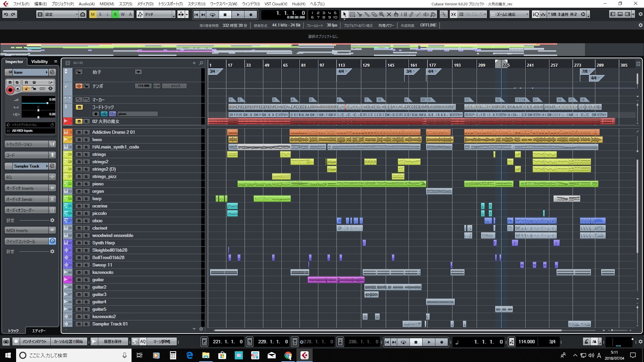
Task: Open Edit Channel Settings for kane track
Action: (x=52, y=72)
